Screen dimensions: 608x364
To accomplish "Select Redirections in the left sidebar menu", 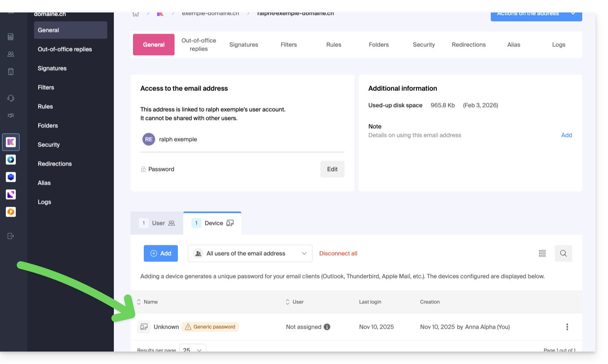I will coord(55,164).
